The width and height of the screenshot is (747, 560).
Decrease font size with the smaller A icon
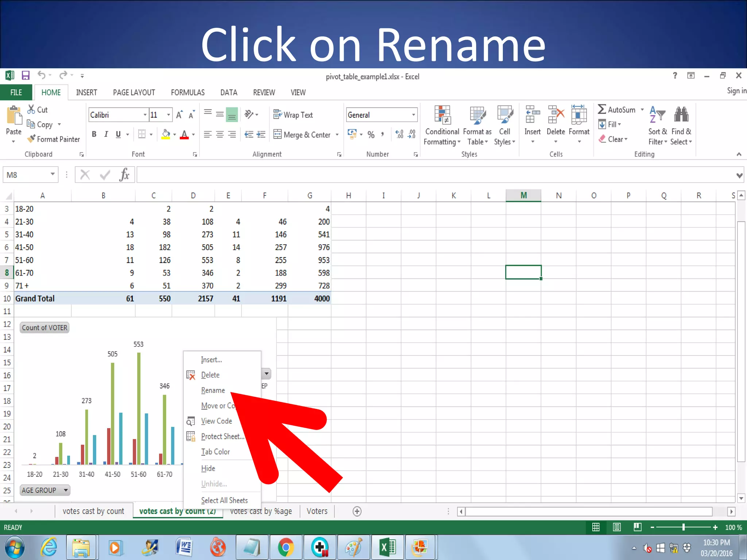[x=191, y=115]
